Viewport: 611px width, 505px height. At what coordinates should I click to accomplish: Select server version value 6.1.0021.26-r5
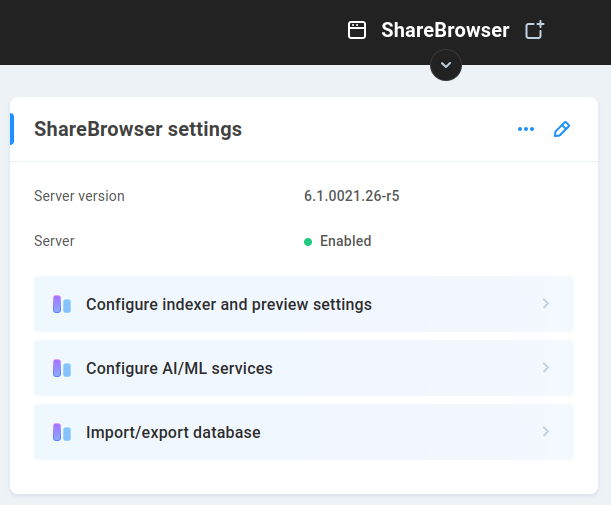click(351, 196)
